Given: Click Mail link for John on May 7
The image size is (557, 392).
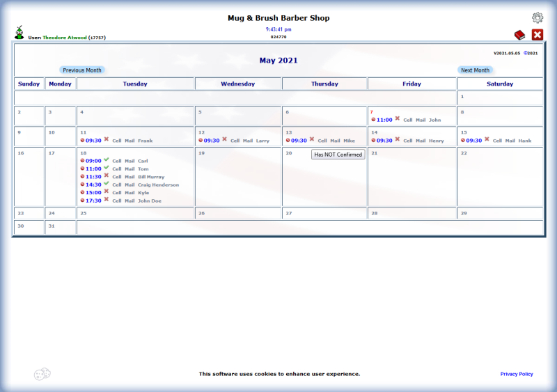Looking at the screenshot, I should click(421, 120).
